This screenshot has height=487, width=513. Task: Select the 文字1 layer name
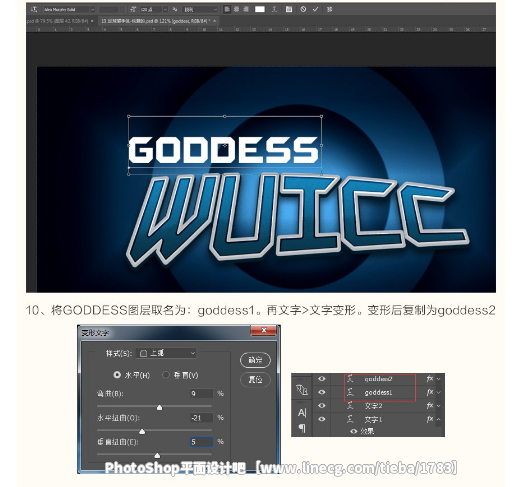(x=373, y=419)
